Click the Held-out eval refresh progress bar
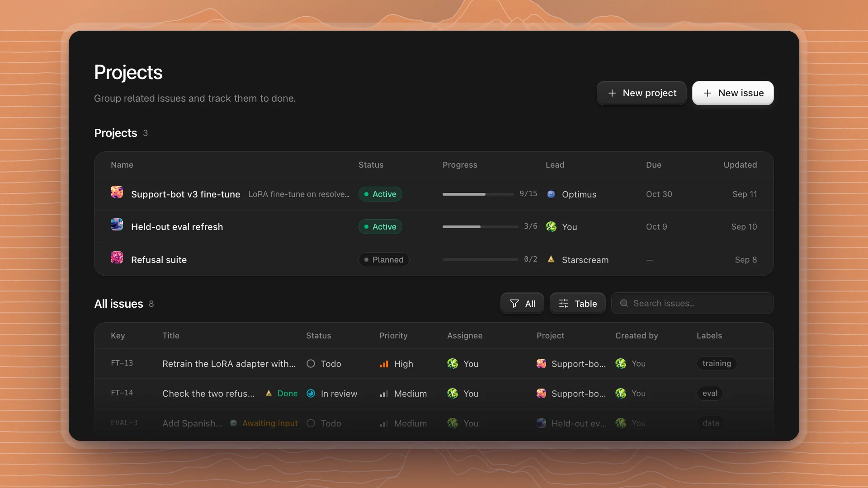868x488 pixels. 480,227
